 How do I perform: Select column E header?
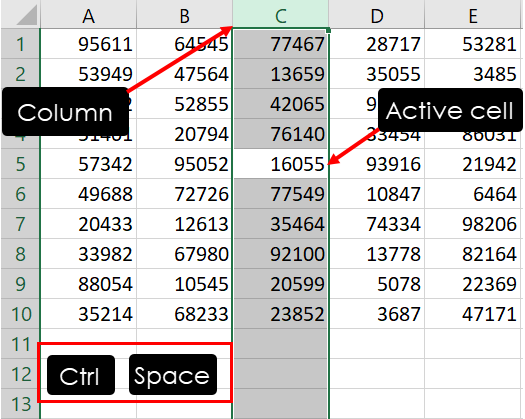[x=473, y=15]
